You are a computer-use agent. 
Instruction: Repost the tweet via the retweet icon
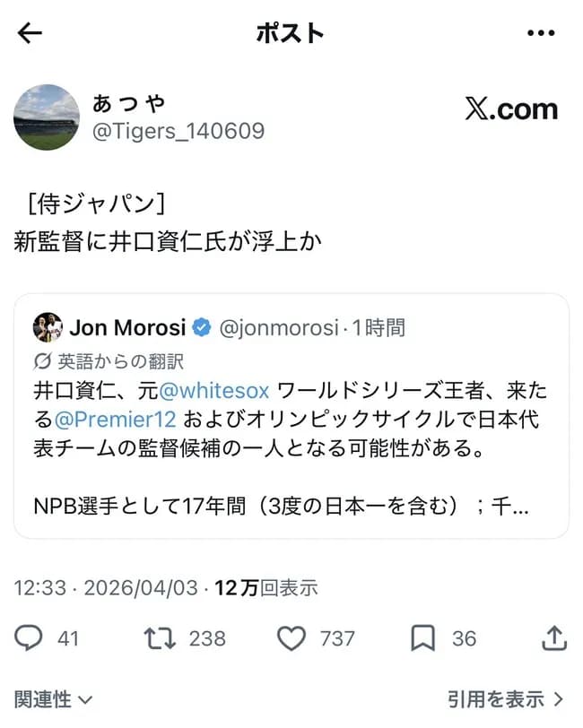point(160,638)
